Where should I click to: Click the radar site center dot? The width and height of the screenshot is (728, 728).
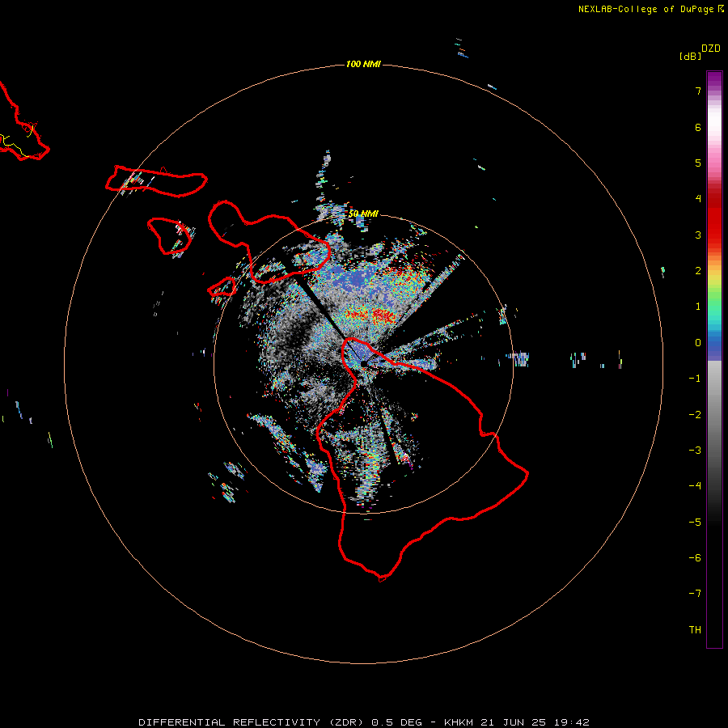coord(363,363)
